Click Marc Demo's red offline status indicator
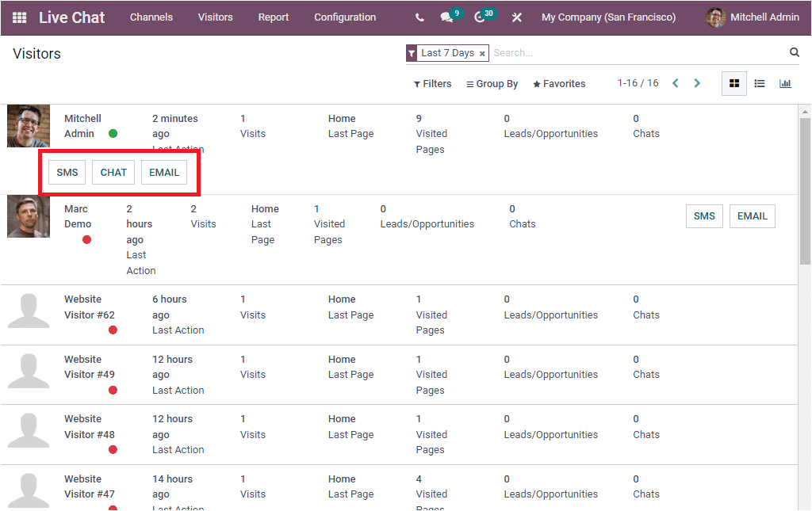 (86, 239)
